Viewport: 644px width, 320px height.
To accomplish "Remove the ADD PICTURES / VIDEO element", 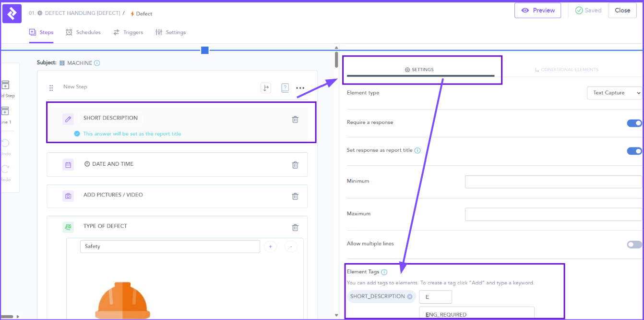I will click(x=295, y=196).
